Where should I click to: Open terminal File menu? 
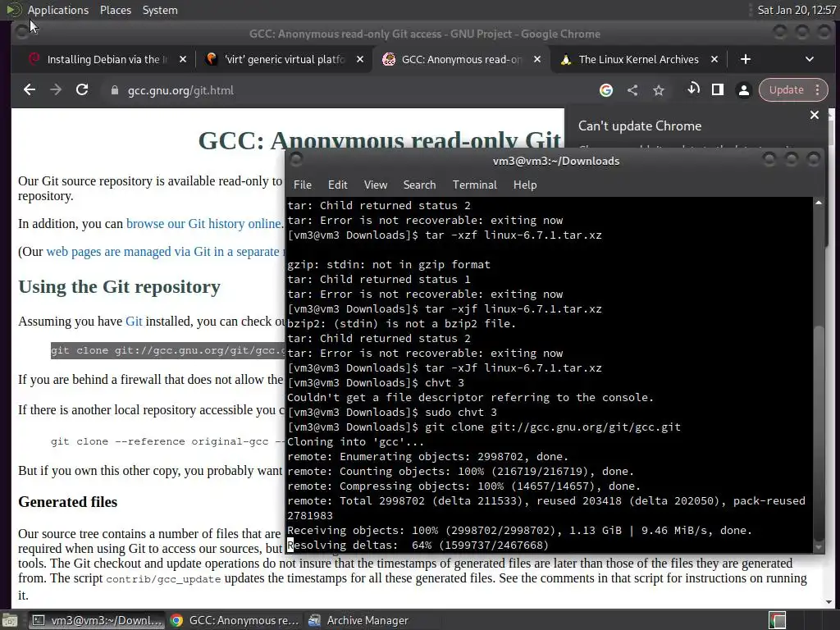coord(302,185)
